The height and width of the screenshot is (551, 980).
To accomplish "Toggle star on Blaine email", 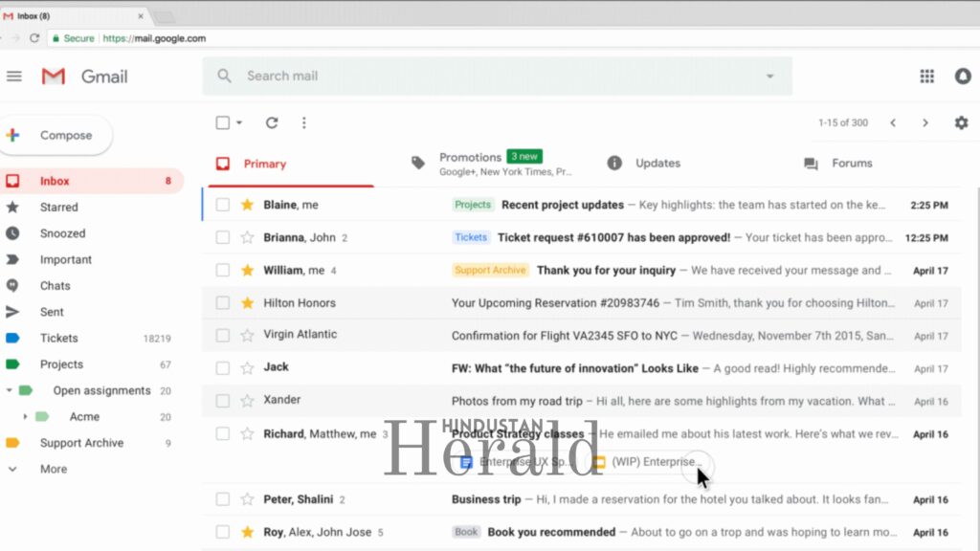I will click(x=248, y=205).
